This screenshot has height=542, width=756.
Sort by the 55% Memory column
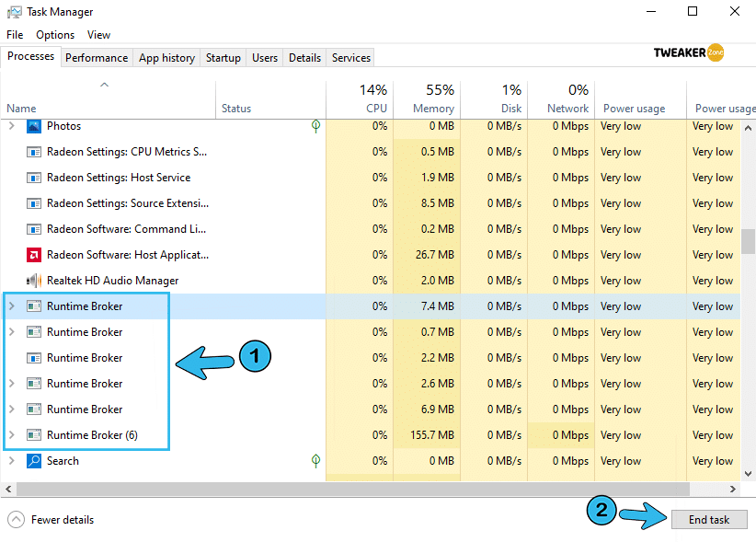[427, 99]
